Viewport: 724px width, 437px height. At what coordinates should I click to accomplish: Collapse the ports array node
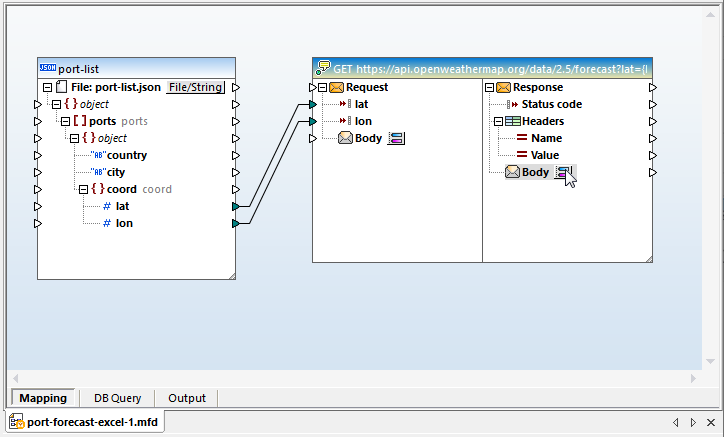coord(65,121)
